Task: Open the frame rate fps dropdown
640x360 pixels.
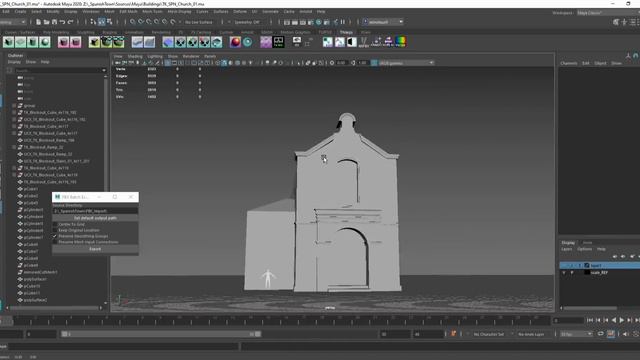Action: [576, 334]
